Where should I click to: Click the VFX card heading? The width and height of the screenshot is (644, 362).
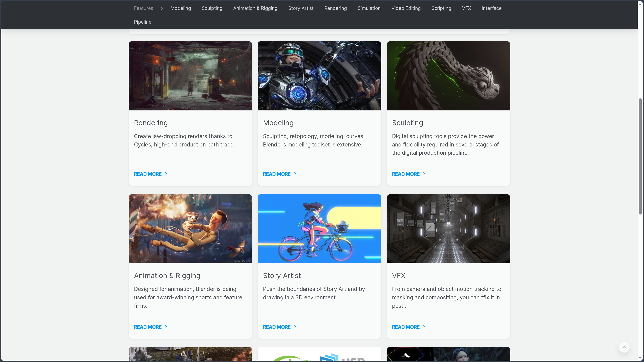tap(398, 276)
